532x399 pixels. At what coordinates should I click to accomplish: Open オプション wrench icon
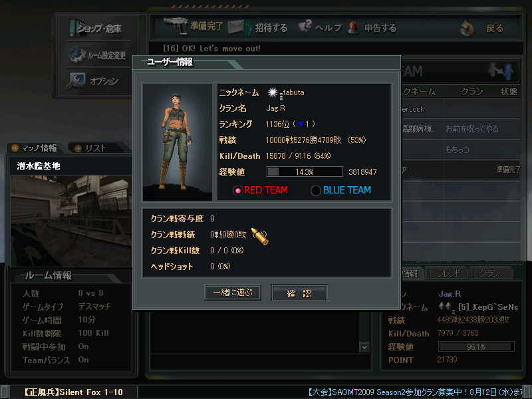[75, 80]
